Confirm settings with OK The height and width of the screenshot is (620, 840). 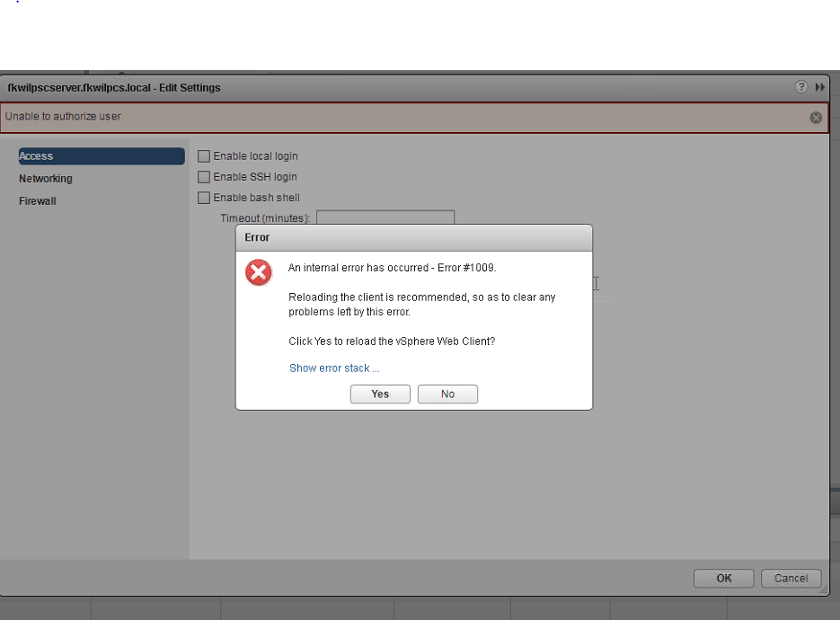click(x=723, y=578)
